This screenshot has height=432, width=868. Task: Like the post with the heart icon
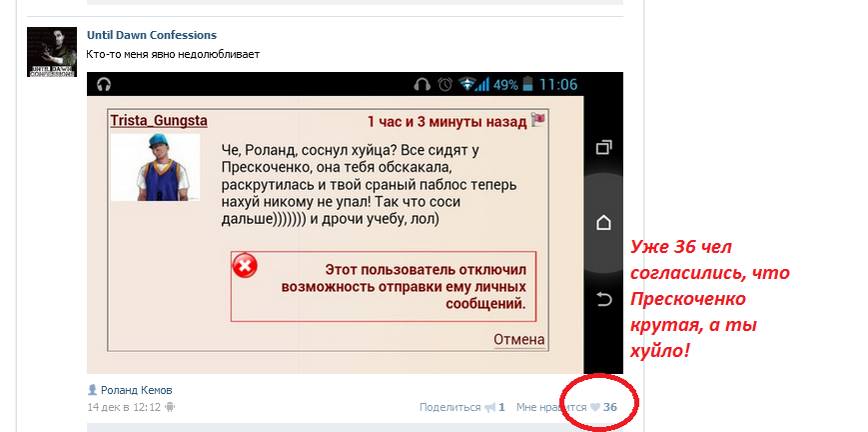tap(594, 408)
